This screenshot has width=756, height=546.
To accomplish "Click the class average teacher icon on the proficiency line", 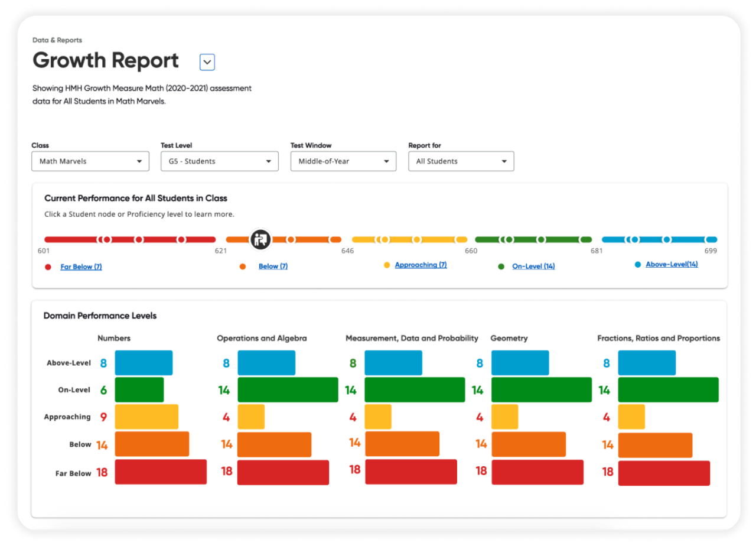I will click(x=260, y=239).
